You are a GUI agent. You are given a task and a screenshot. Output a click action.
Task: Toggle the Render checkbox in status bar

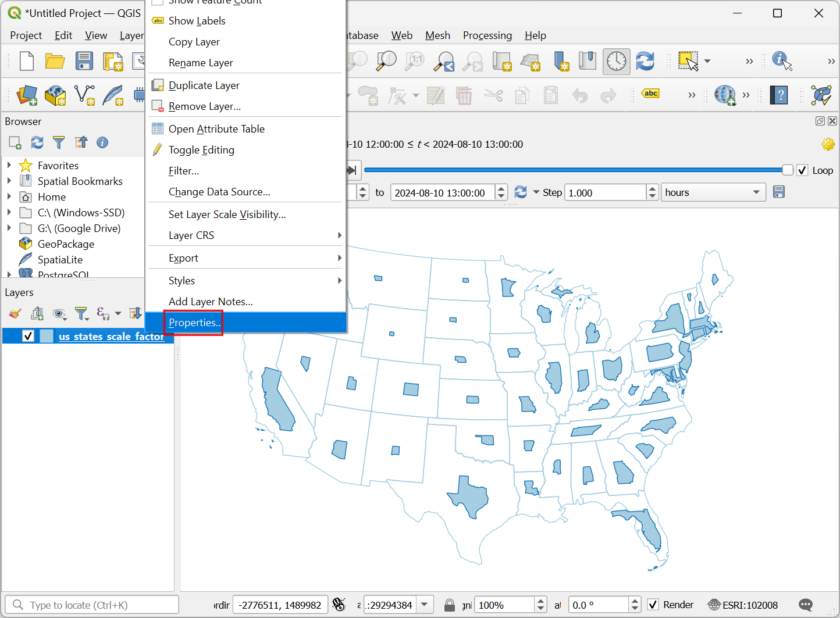653,605
